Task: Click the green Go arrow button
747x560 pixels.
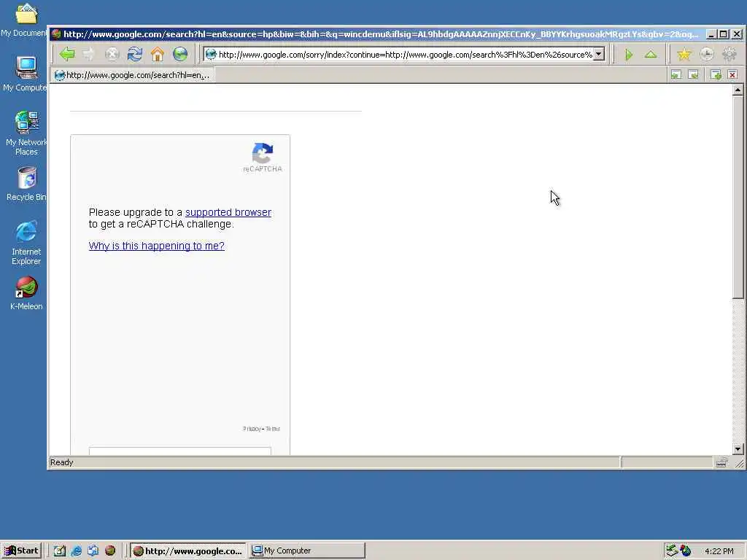Action: (x=629, y=55)
